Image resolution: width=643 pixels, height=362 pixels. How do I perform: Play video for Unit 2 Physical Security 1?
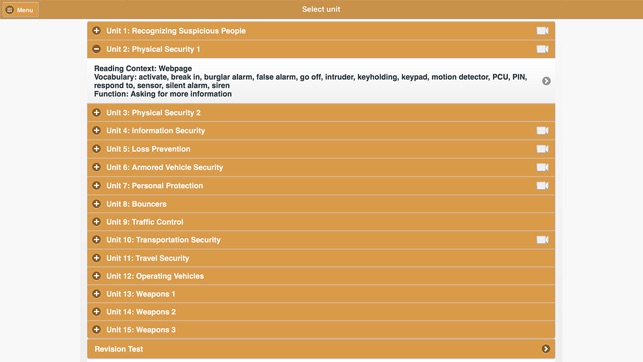[x=542, y=49]
